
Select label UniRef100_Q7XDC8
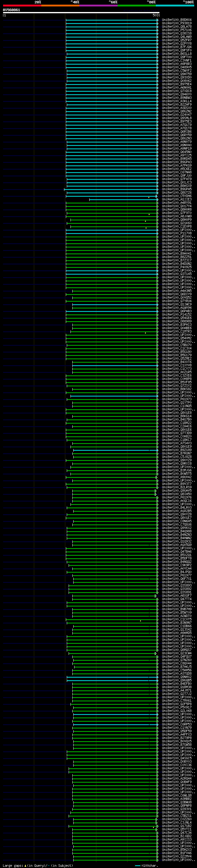pyautogui.click(x=177, y=91)
